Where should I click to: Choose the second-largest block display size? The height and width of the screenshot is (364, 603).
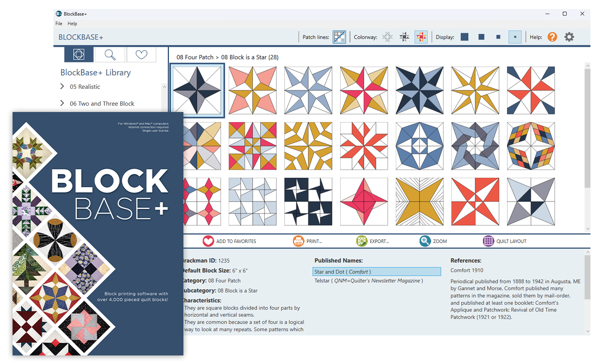click(x=481, y=37)
